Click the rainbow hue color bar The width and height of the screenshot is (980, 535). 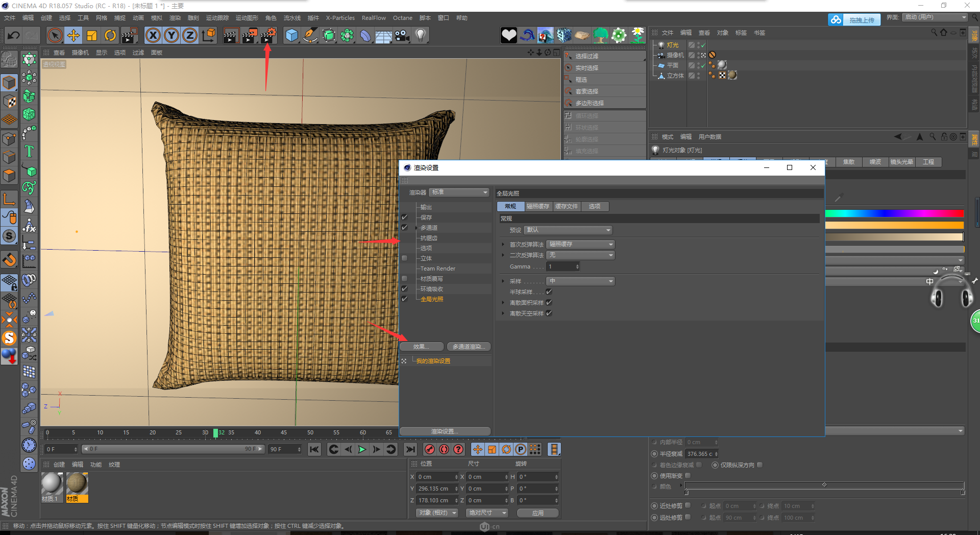[x=894, y=214]
